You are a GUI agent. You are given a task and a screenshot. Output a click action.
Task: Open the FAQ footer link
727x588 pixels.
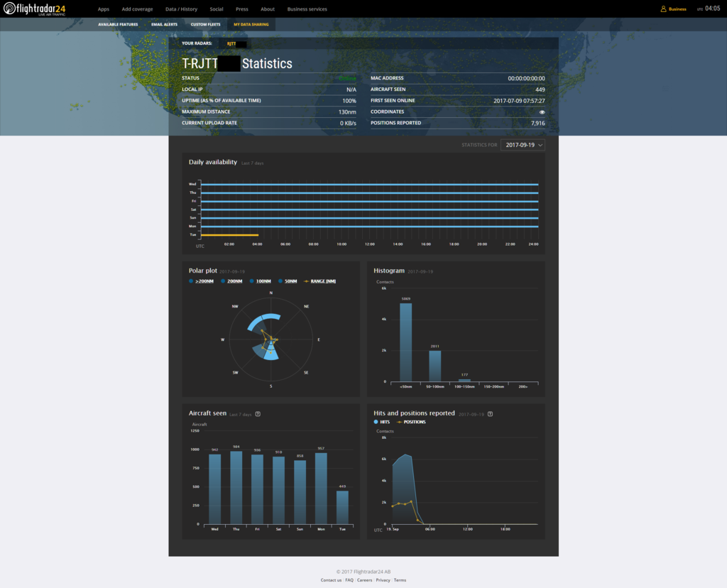coord(349,580)
